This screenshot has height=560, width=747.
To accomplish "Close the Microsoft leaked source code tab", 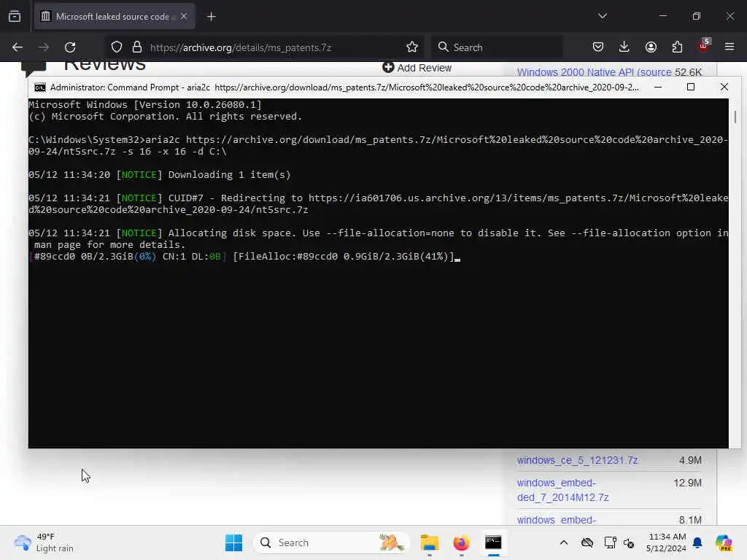I will pyautogui.click(x=184, y=17).
